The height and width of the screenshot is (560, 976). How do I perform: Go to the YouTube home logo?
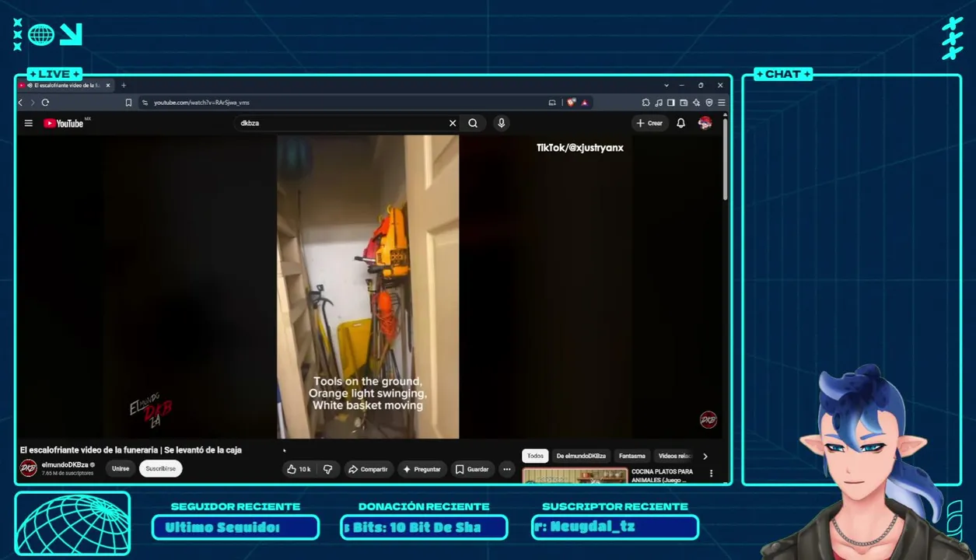point(65,123)
